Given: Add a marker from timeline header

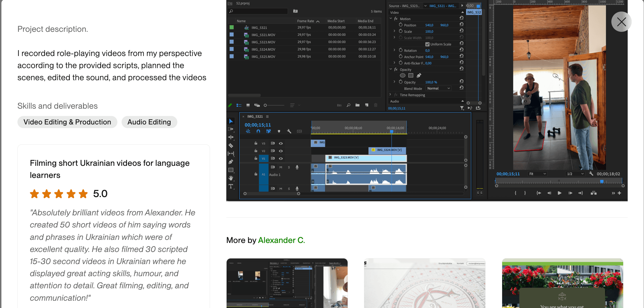Looking at the screenshot, I should tap(279, 131).
